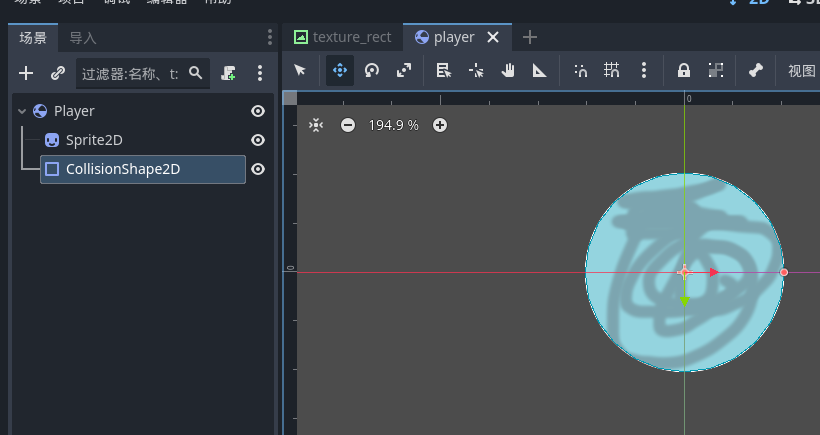
Task: Open the snapping options three-dot menu
Action: click(x=644, y=70)
